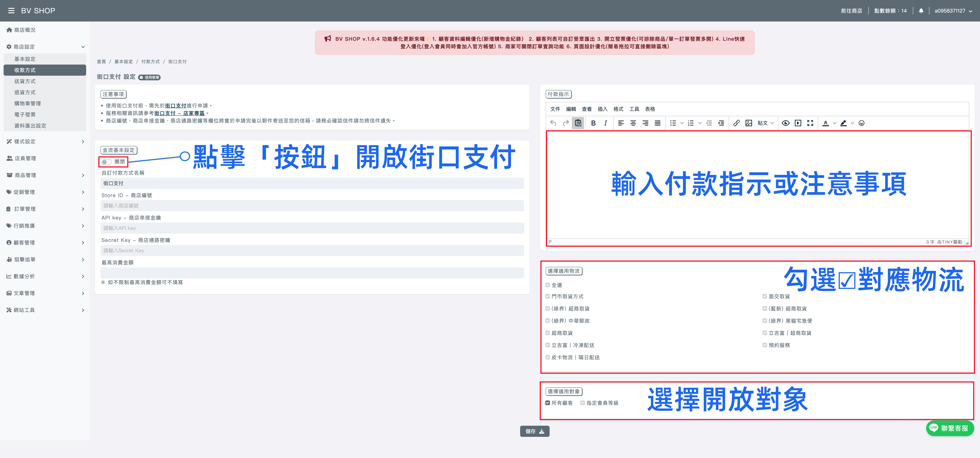The width and height of the screenshot is (980, 458).
Task: Toggle paste as text clipboard icon
Action: 578,123
